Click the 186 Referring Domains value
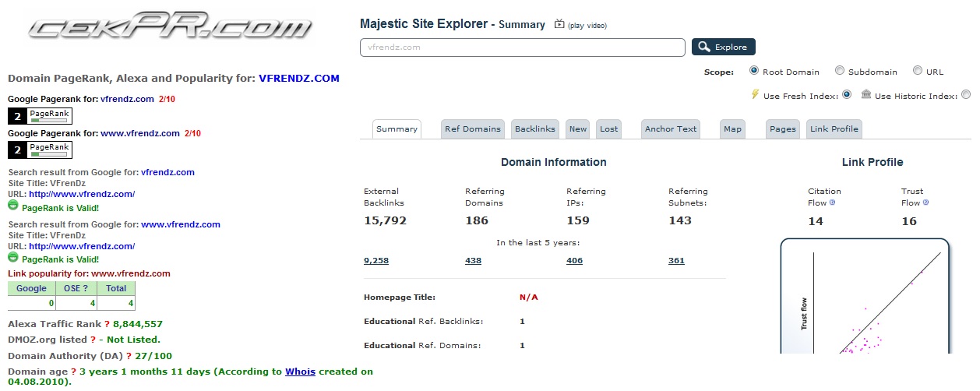This screenshot has height=391, width=980. (477, 220)
